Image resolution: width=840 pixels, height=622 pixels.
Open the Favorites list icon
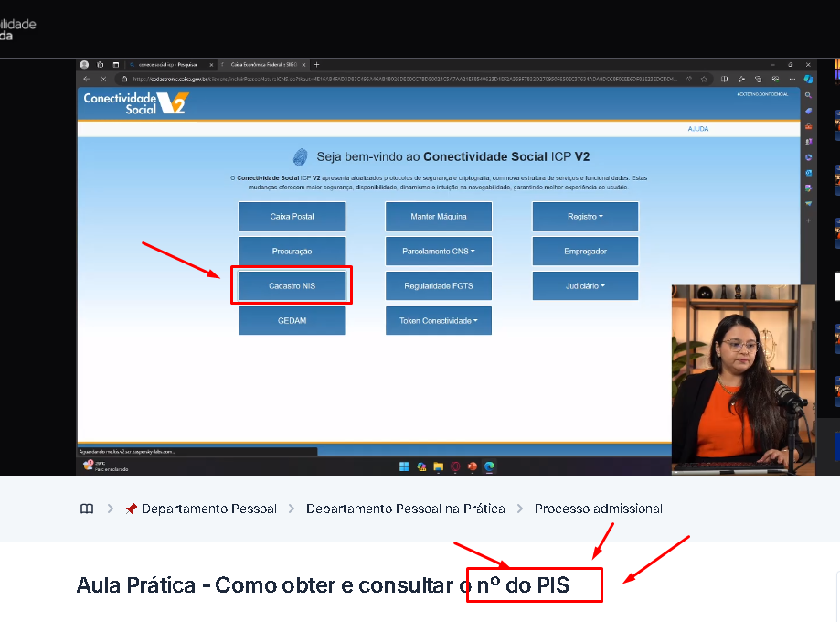click(741, 79)
